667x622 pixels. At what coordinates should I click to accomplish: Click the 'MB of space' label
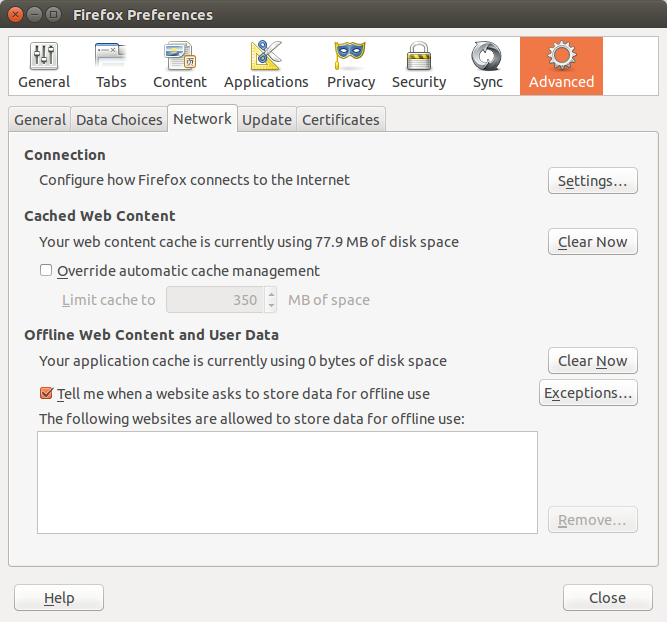tap(329, 300)
